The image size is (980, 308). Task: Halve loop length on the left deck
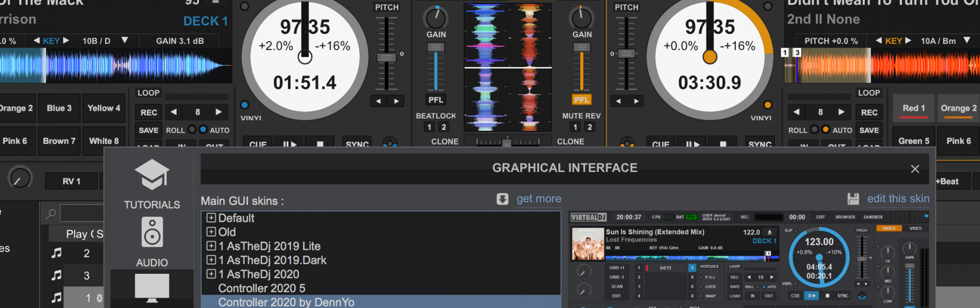(174, 112)
